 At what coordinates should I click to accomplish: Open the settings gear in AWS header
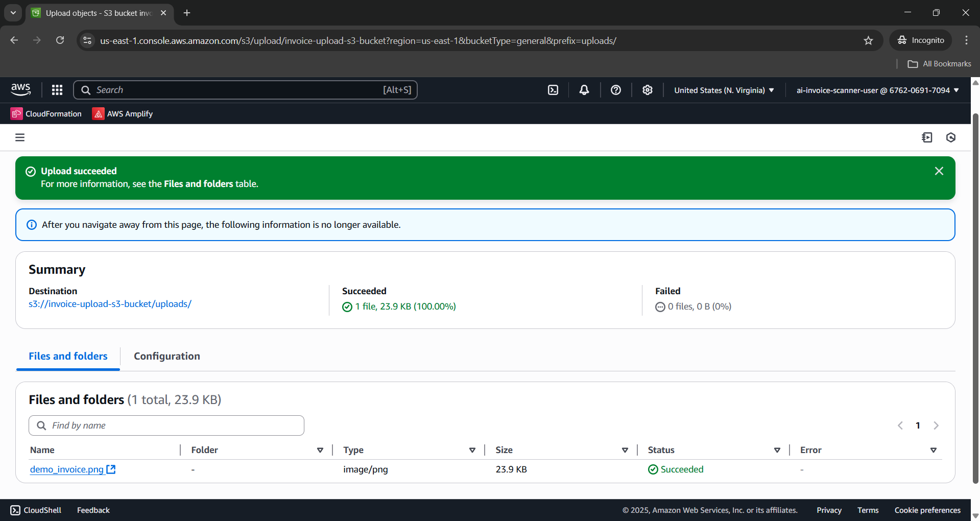648,90
